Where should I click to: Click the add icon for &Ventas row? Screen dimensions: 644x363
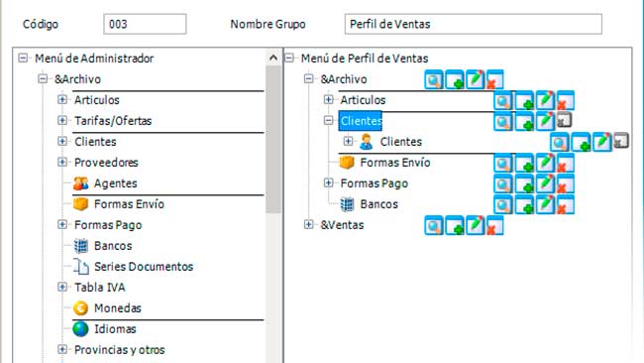(455, 225)
